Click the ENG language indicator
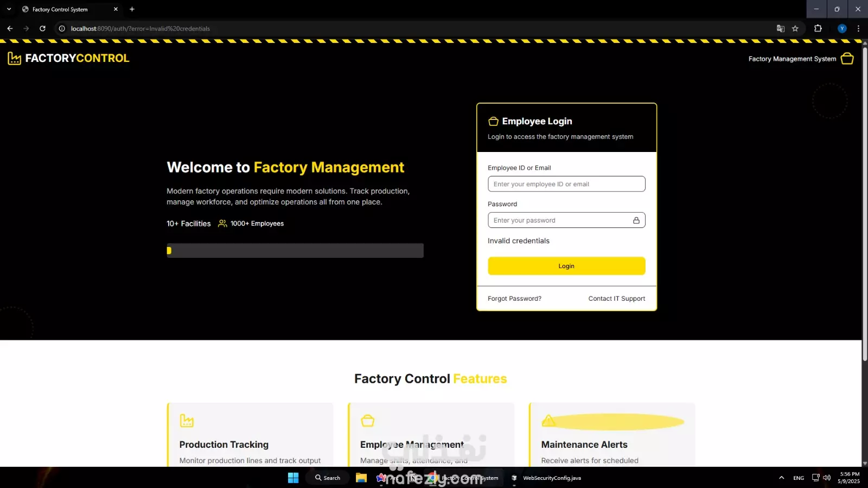 tap(799, 478)
